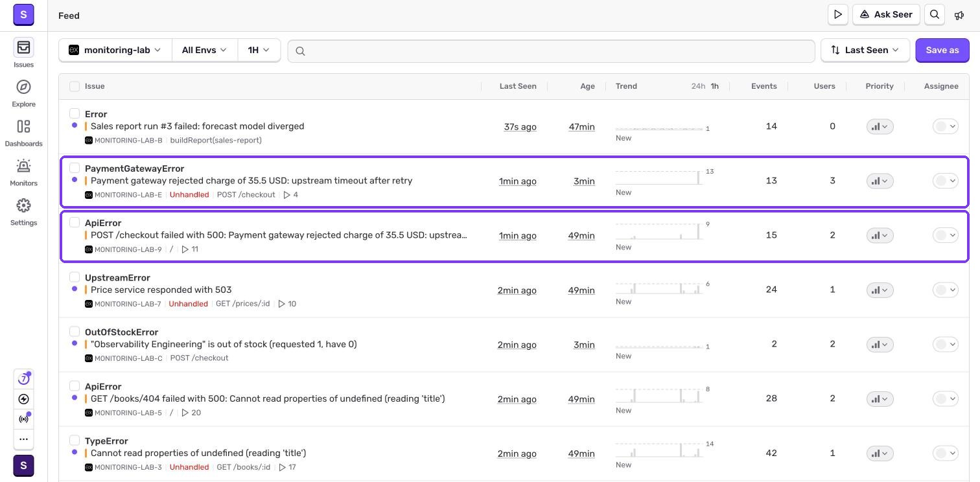Open the priority dropdown for the UpstreamError issue
This screenshot has width=980, height=482.
click(880, 290)
